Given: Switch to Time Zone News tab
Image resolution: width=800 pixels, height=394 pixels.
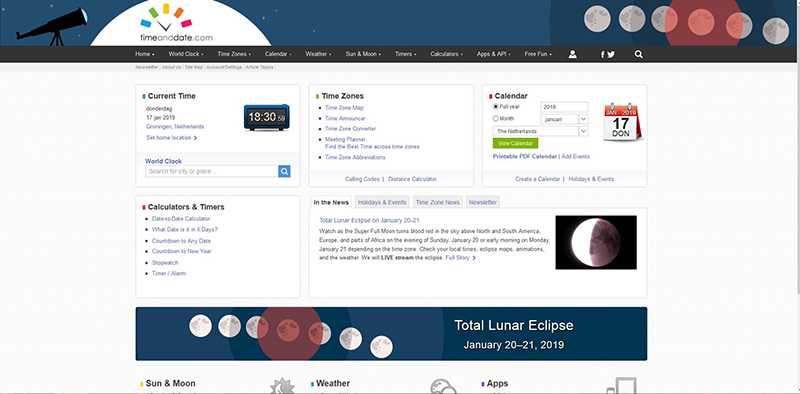Looking at the screenshot, I should click(438, 203).
